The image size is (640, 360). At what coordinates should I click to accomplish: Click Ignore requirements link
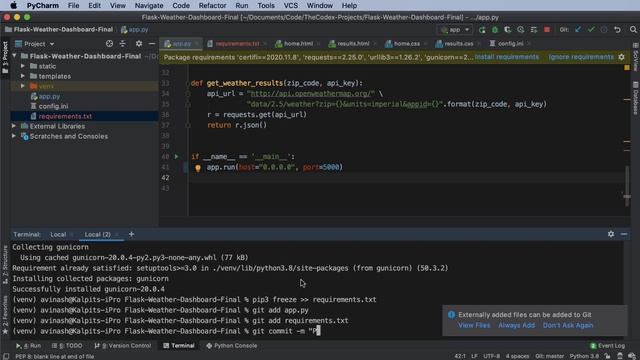click(x=581, y=57)
